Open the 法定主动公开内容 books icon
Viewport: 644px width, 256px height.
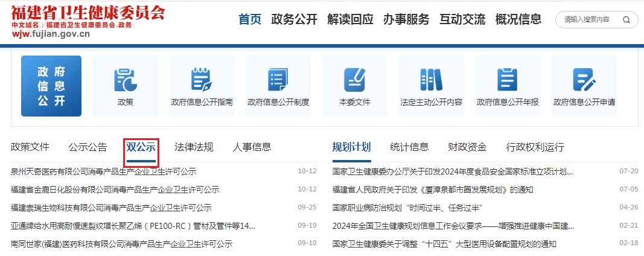point(431,79)
